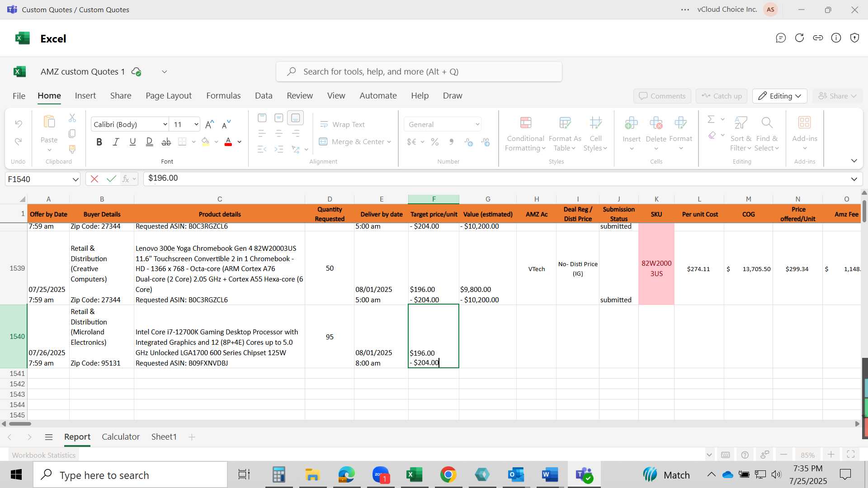
Task: Refresh the Excel tab in Teams
Action: 799,38
